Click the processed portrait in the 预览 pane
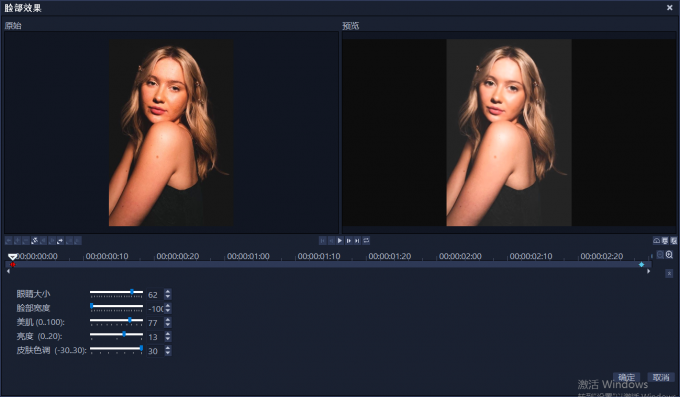680x397 pixels. click(509, 133)
